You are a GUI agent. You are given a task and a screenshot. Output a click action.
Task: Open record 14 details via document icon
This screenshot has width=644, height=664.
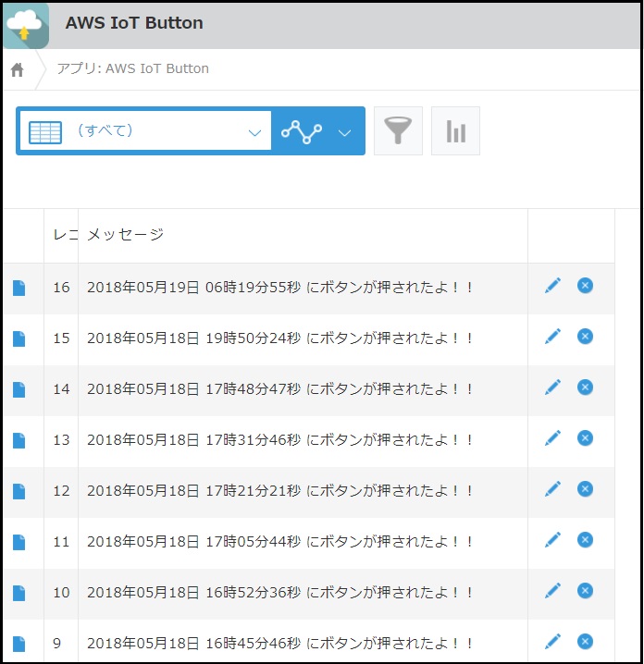tap(19, 389)
